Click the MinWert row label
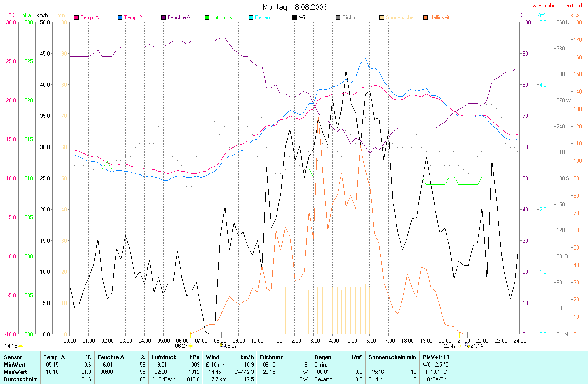The width and height of the screenshot is (588, 384). click(14, 364)
